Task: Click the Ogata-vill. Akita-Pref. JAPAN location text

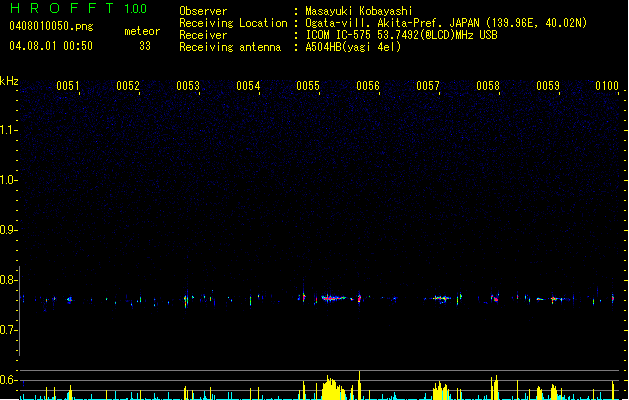Action: click(x=446, y=23)
